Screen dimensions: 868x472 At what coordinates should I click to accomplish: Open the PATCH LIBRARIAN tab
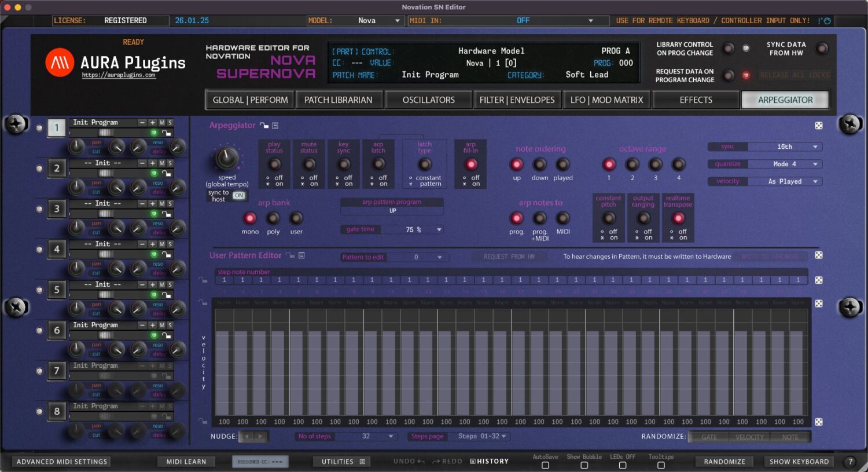coord(339,100)
